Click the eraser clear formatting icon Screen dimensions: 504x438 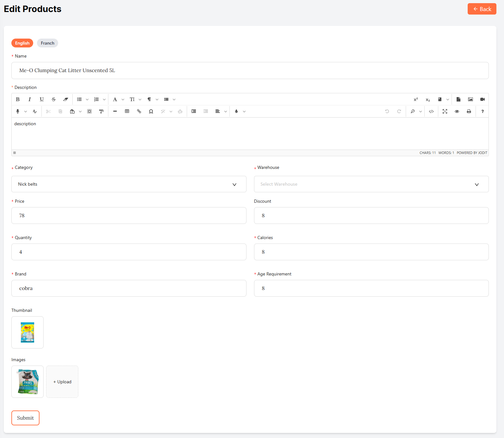point(66,99)
